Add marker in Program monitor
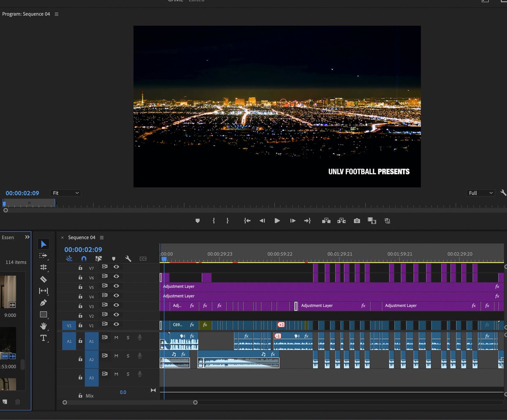 (x=197, y=221)
